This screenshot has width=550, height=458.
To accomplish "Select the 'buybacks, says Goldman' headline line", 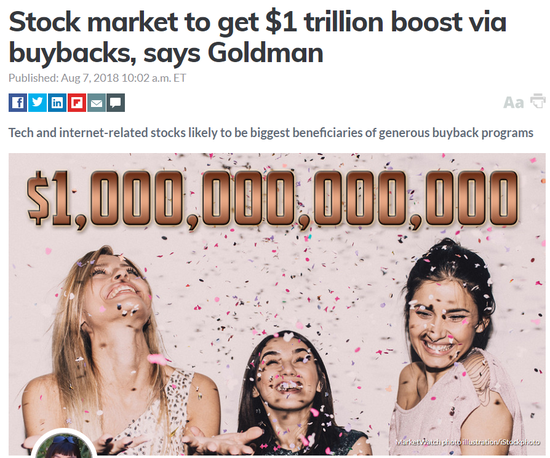I will click(166, 53).
